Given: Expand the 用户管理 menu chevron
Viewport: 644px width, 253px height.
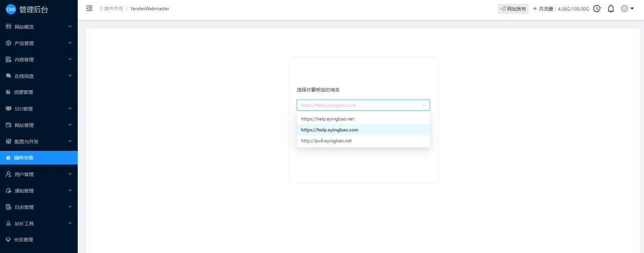Looking at the screenshot, I should point(70,174).
